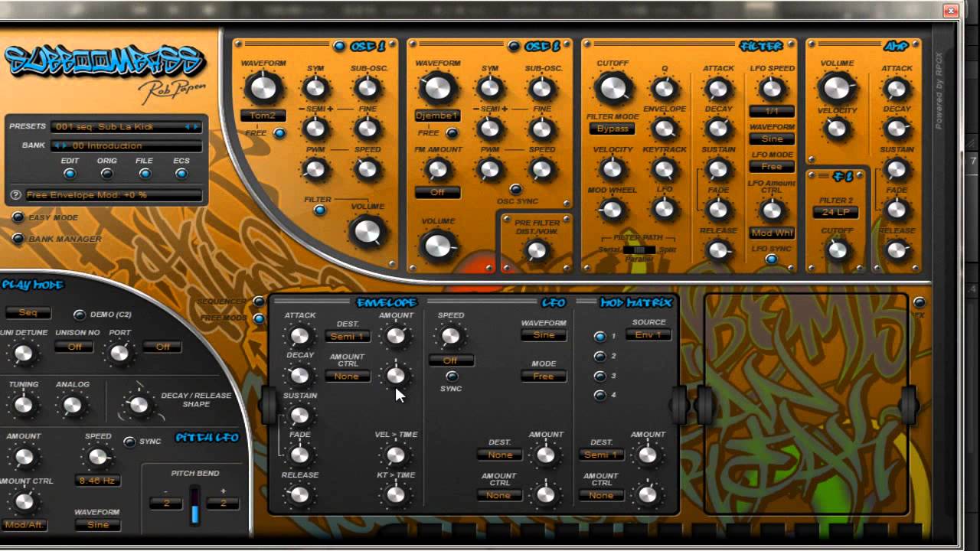The height and width of the screenshot is (551, 980).
Task: Open Port Off selector
Action: [162, 347]
